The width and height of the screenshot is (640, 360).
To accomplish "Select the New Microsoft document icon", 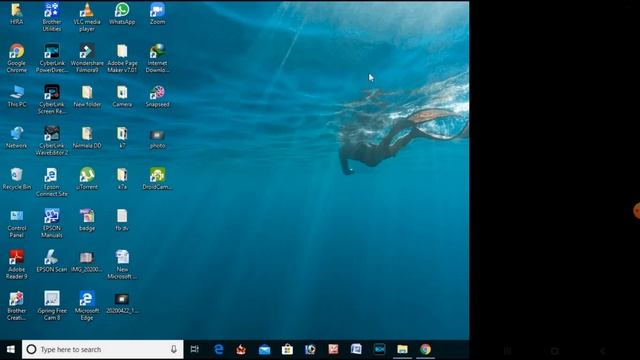I will pyautogui.click(x=122, y=264).
